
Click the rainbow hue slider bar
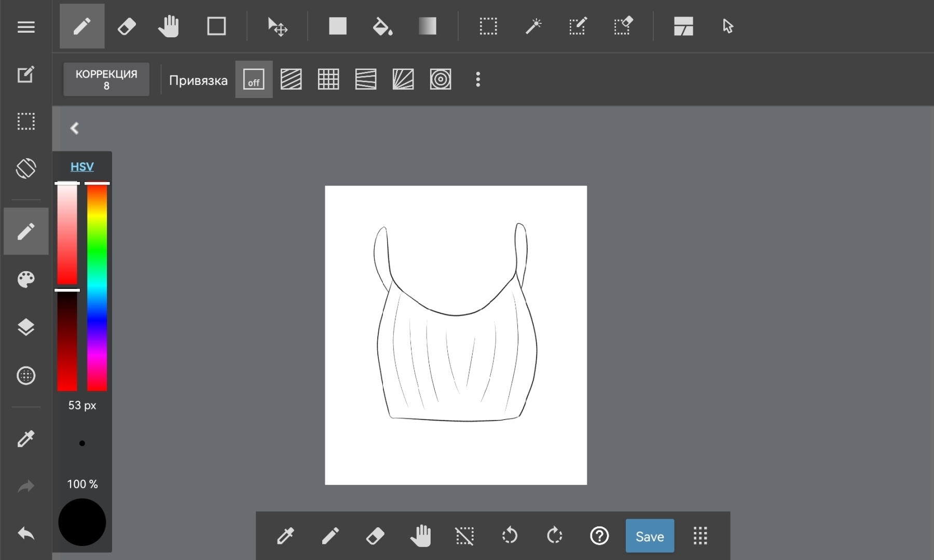click(97, 286)
